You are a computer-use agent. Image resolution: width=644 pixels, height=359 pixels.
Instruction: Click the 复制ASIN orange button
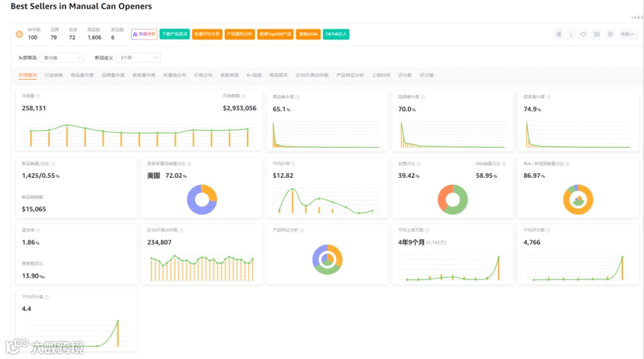click(308, 34)
